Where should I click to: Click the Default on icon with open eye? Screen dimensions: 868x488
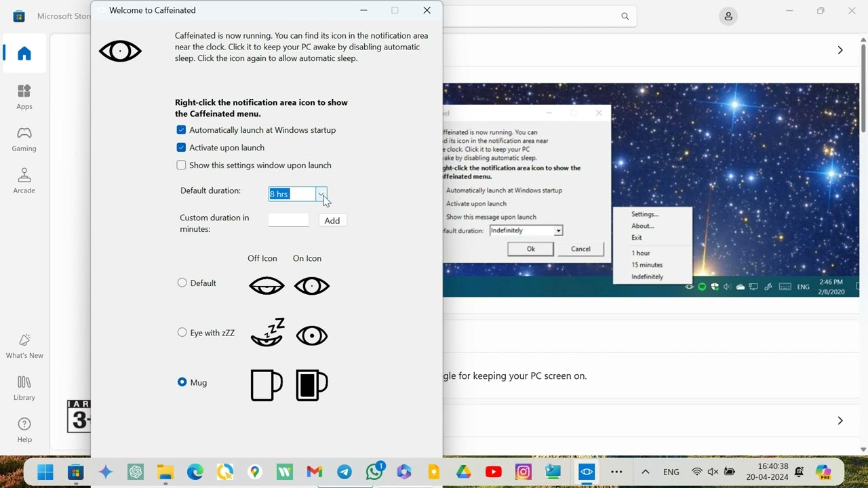[312, 286]
